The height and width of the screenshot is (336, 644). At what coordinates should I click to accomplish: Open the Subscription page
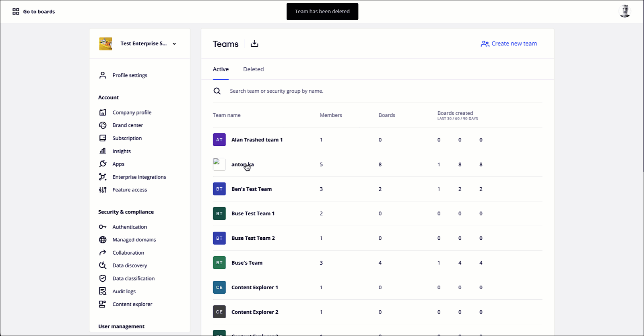coord(127,138)
